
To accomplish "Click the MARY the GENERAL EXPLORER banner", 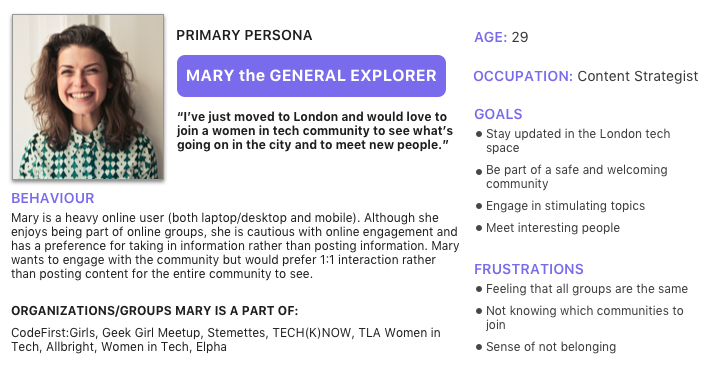I will click(x=311, y=76).
